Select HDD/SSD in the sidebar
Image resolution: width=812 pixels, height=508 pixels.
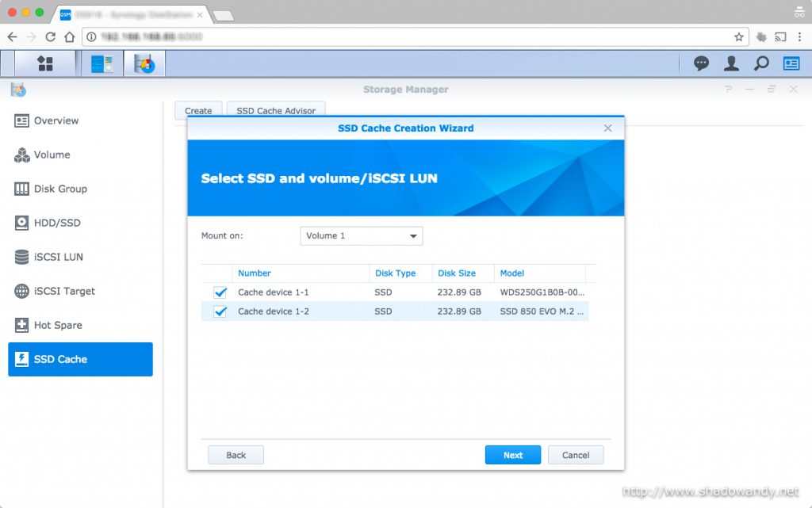coord(57,223)
